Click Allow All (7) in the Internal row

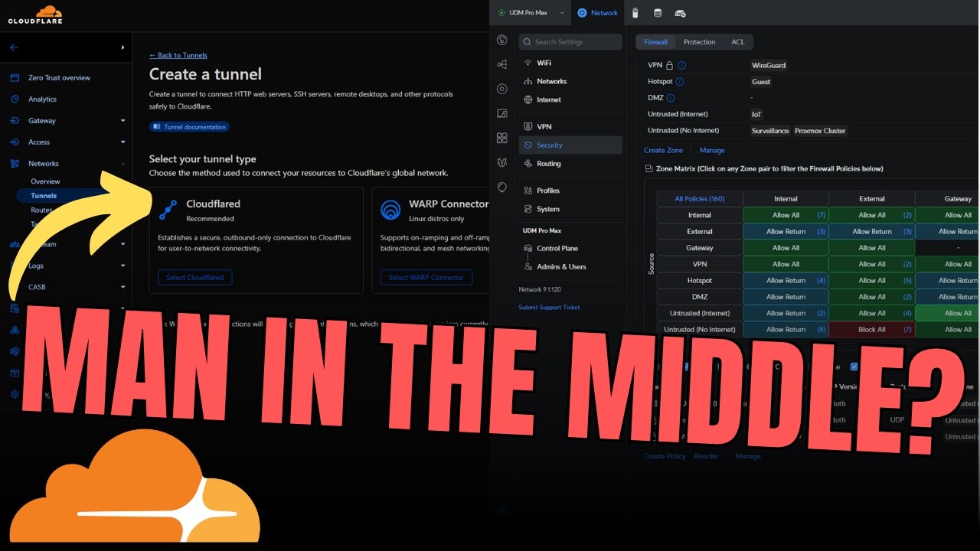(786, 216)
